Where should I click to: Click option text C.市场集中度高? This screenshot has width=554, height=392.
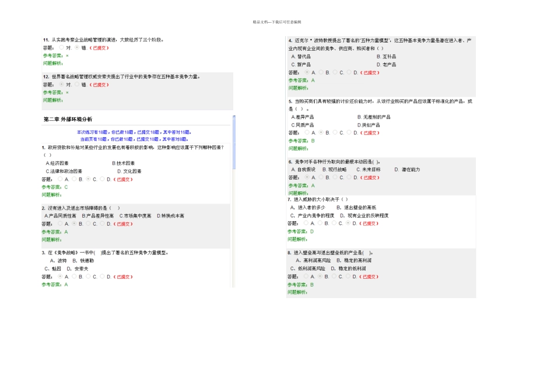135,216
